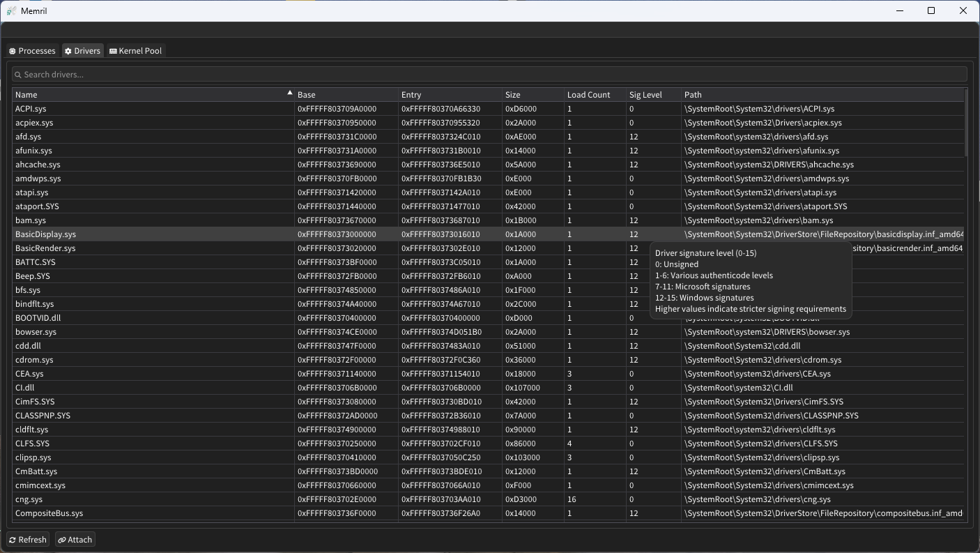
Task: Select the ahcache.sys driver row
Action: tap(488, 165)
